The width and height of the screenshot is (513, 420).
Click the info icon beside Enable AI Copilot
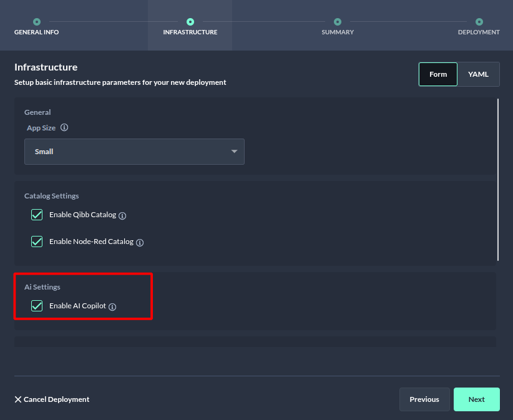112,306
